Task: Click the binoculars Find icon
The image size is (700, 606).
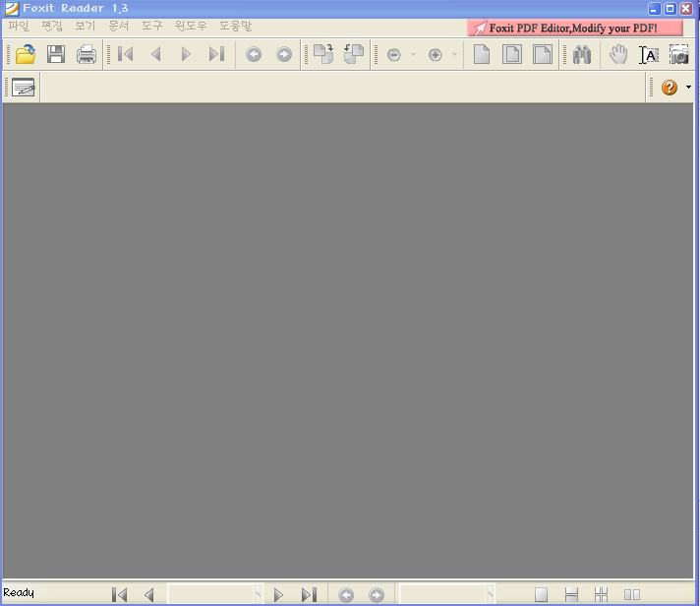Action: point(582,55)
